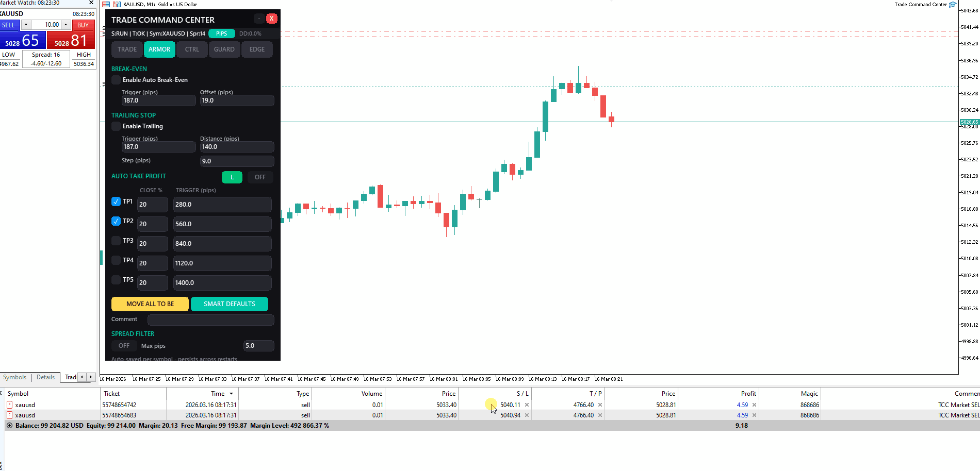Click the SELL button in Market Watch

coord(10,25)
